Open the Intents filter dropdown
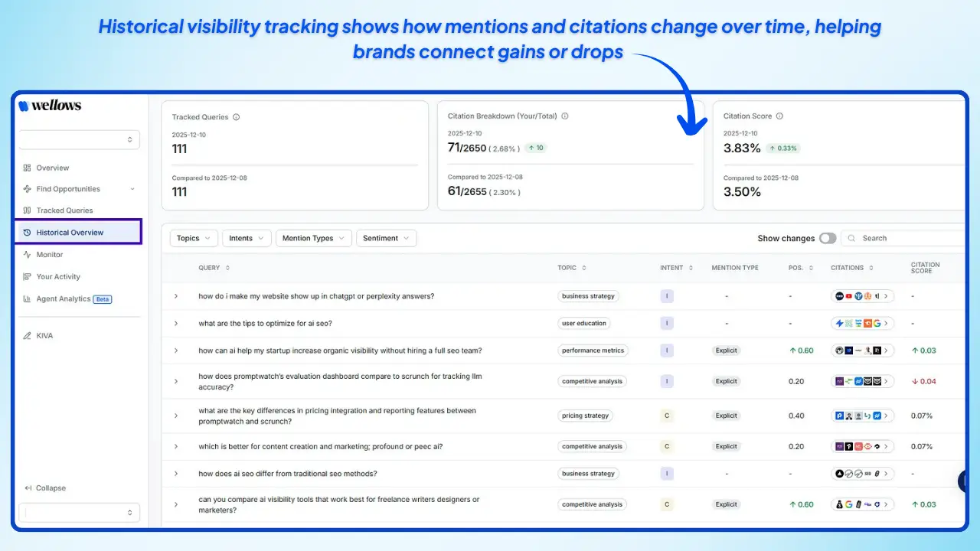980x551 pixels. click(x=247, y=238)
